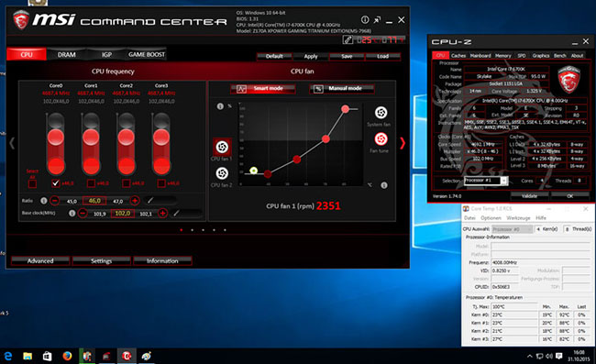The width and height of the screenshot is (596, 364).
Task: Open the Action Center notification icon
Action: tap(558, 356)
